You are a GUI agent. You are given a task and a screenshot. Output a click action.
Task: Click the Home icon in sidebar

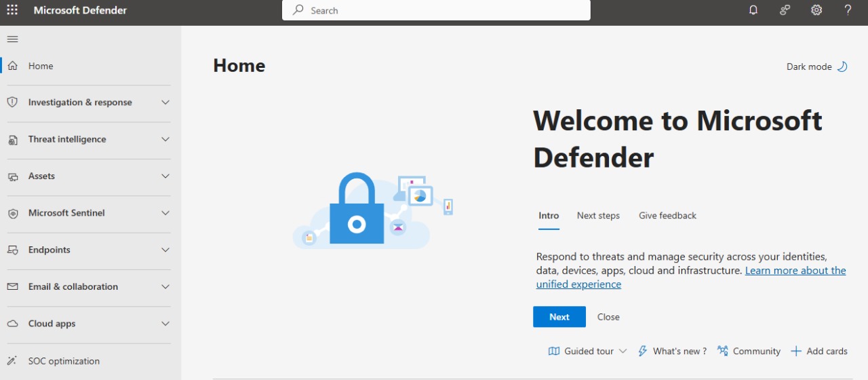13,66
